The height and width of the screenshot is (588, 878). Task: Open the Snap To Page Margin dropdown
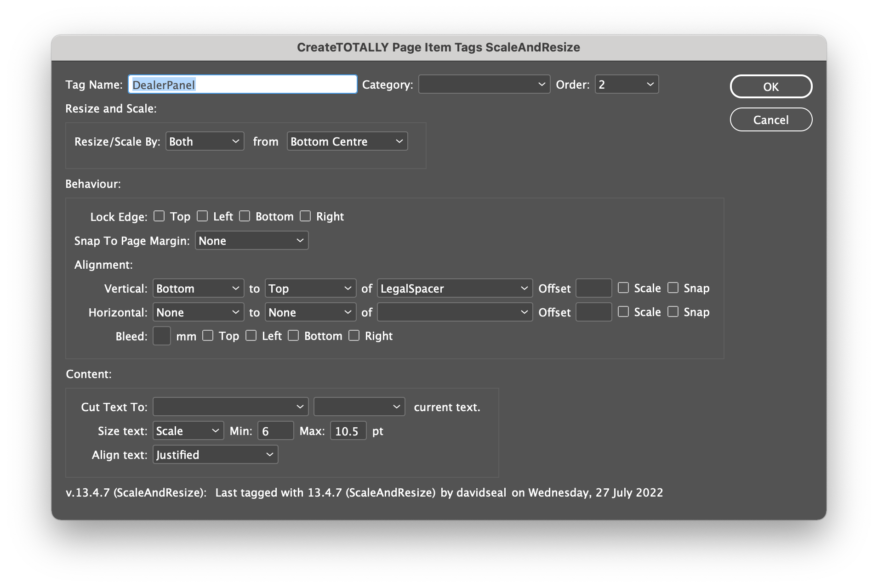pos(251,240)
